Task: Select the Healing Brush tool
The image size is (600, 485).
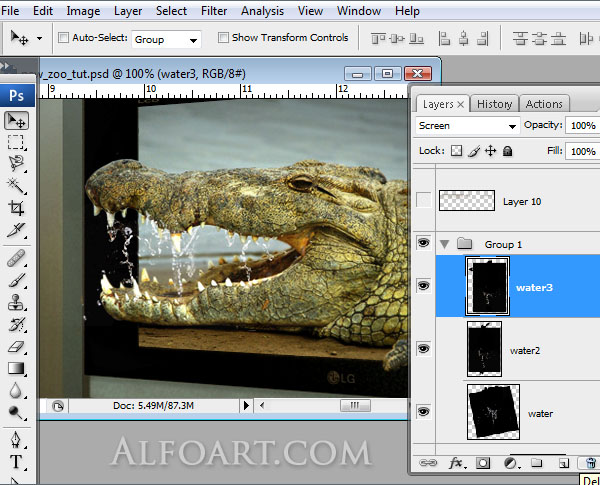Action: click(16, 258)
